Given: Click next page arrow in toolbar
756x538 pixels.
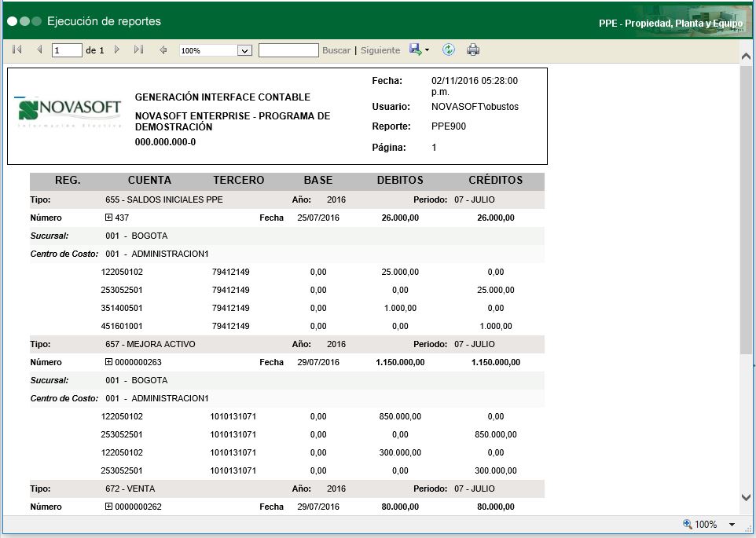Looking at the screenshot, I should coord(117,50).
